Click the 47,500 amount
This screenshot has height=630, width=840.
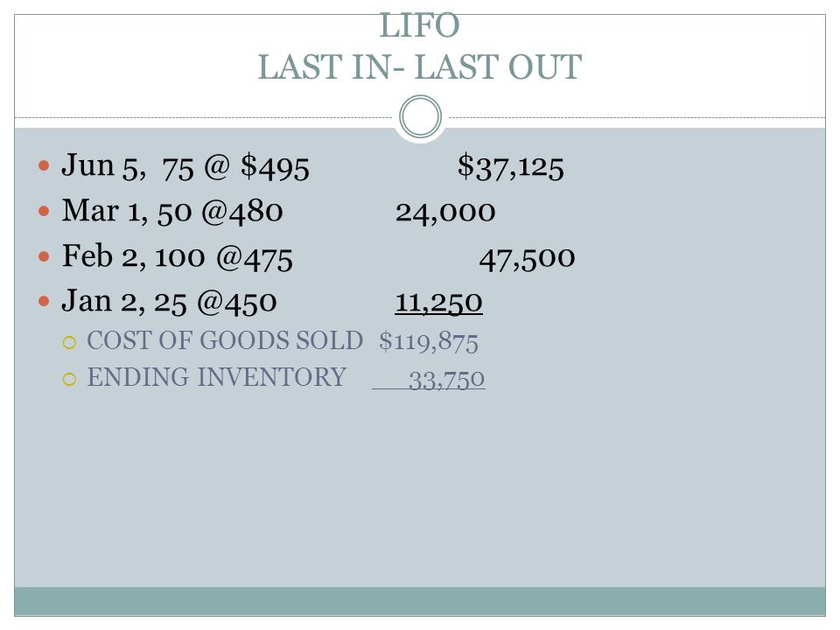[527, 259]
